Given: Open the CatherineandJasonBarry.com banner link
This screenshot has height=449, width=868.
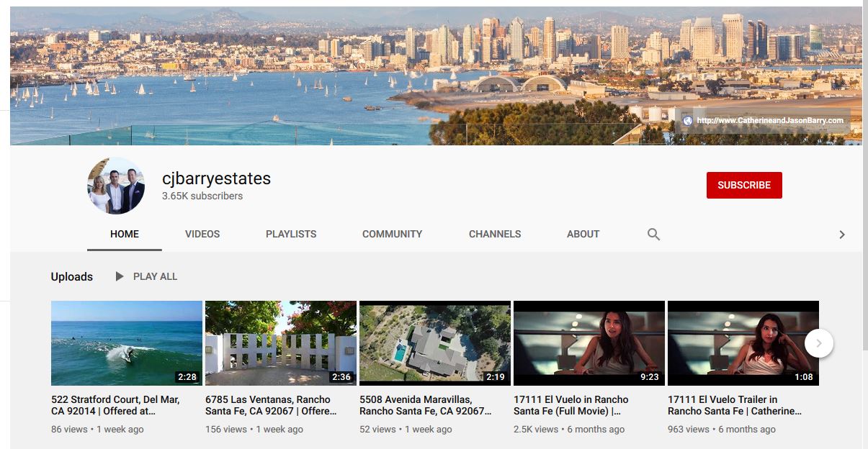Looking at the screenshot, I should [x=769, y=121].
